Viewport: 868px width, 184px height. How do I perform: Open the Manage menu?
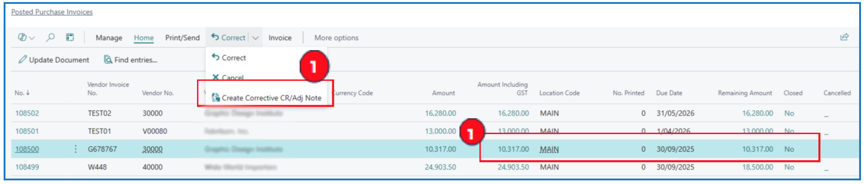109,38
